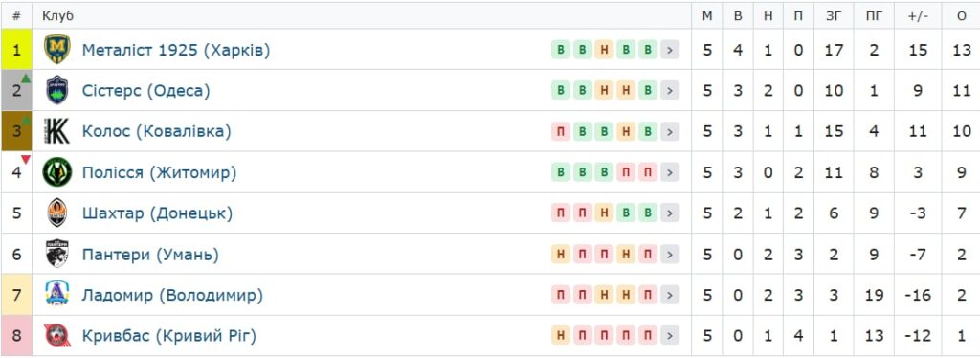980x358 pixels.
Task: Expand Полісся recent matches arrow
Action: 669,172
